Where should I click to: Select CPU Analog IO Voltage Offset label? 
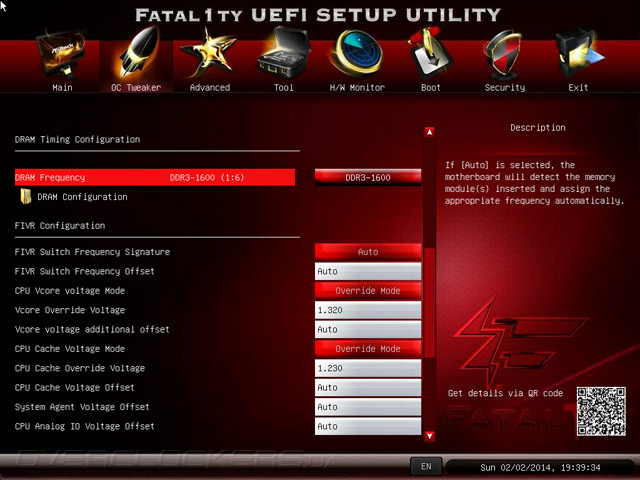point(84,426)
